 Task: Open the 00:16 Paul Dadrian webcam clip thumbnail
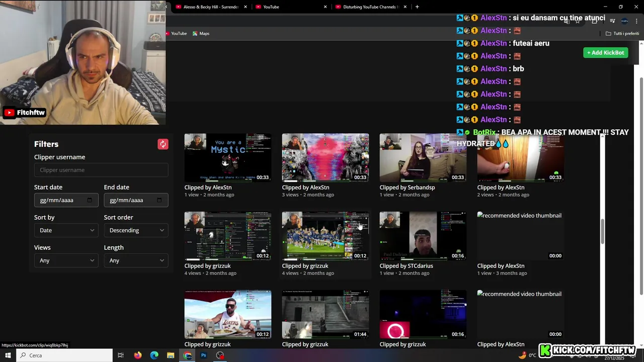point(423,236)
